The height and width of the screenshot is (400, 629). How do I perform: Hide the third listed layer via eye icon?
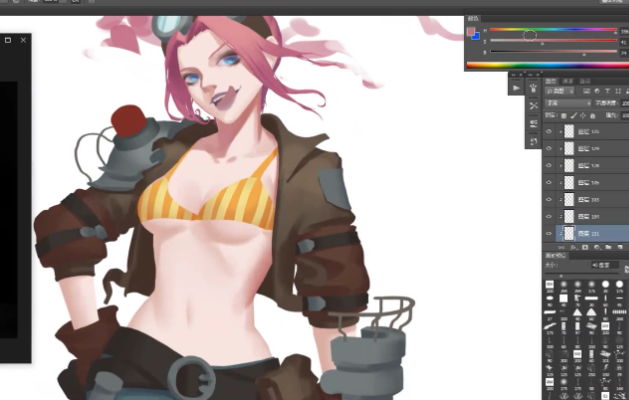click(549, 166)
